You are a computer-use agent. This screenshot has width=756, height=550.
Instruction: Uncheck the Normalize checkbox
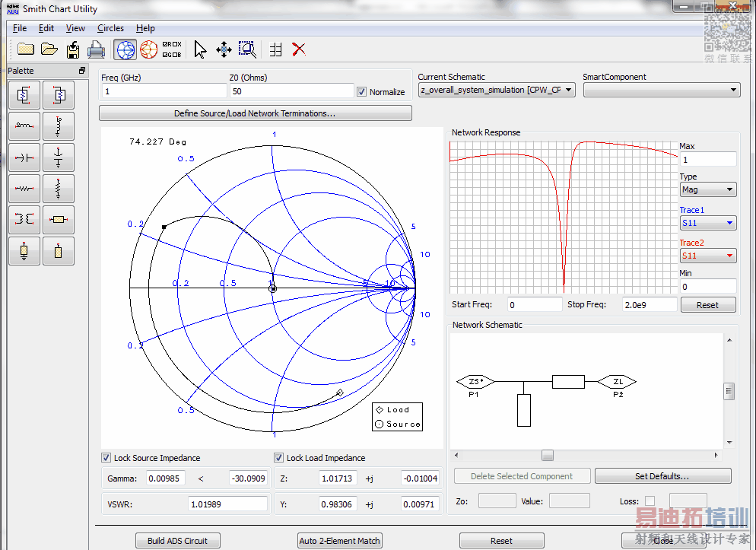(x=362, y=92)
